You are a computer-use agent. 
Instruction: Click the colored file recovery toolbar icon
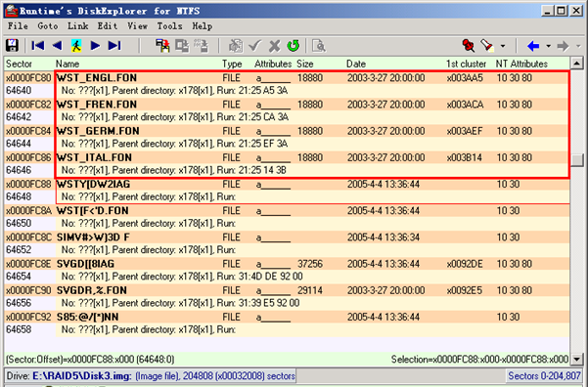(x=162, y=46)
